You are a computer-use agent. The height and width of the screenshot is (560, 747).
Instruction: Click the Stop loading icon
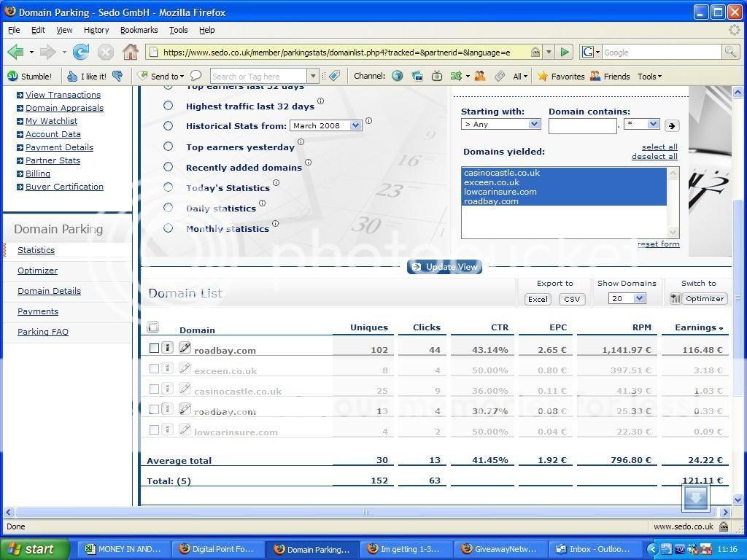[106, 52]
